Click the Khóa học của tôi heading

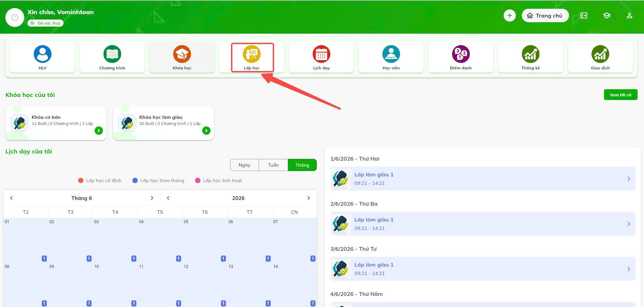(30, 95)
